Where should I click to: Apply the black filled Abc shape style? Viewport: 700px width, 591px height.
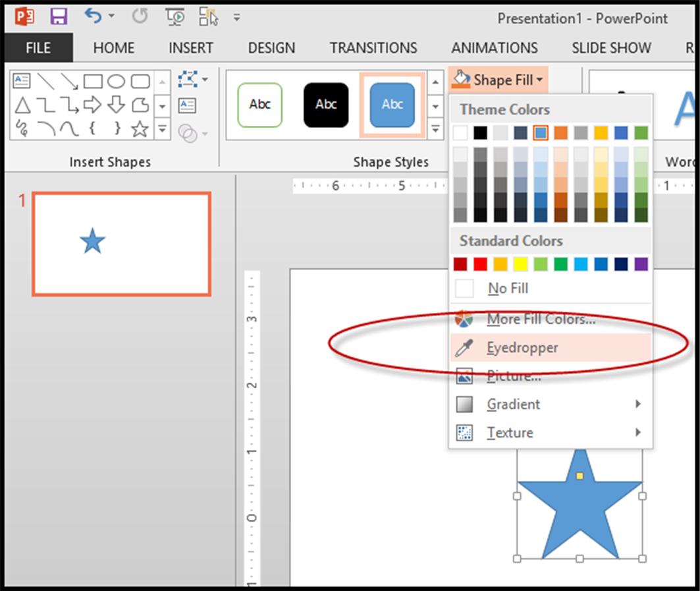point(326,105)
